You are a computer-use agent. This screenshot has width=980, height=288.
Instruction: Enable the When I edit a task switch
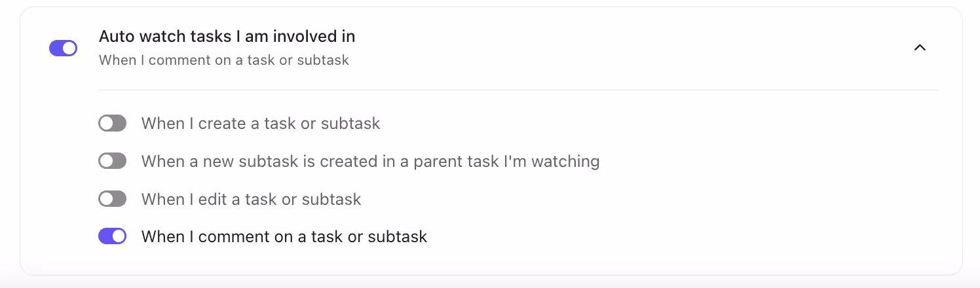coord(112,199)
